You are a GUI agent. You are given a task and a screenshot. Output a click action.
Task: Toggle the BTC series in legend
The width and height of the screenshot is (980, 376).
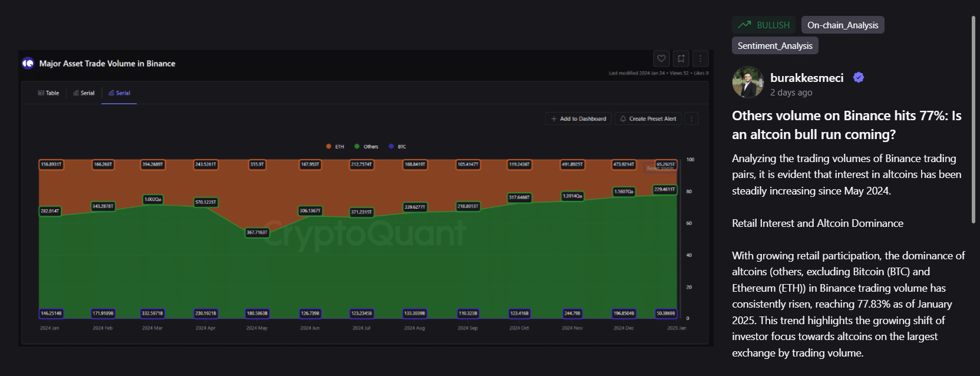coord(397,146)
